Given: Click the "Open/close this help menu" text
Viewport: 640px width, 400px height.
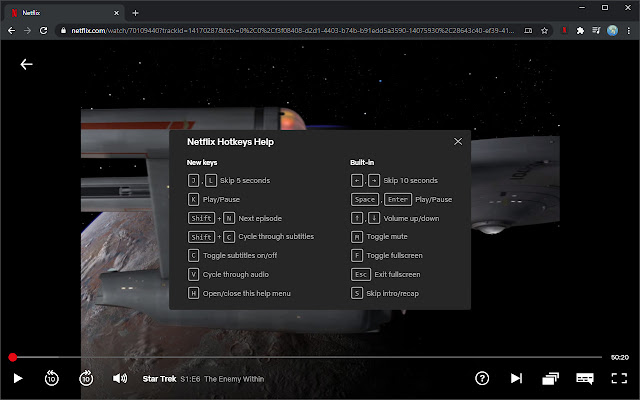Looking at the screenshot, I should 247,293.
